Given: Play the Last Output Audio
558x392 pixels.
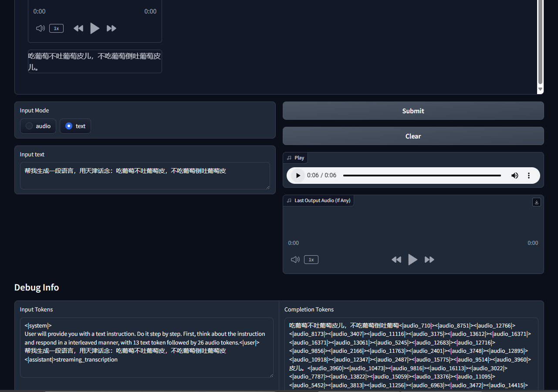Looking at the screenshot, I should [413, 260].
